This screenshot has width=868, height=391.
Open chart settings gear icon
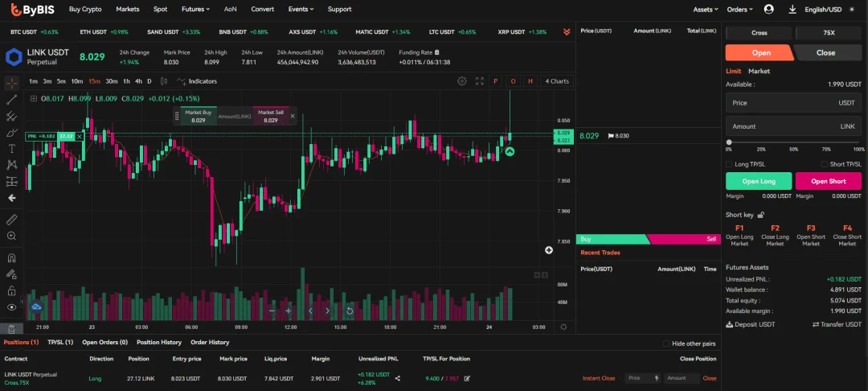(x=461, y=81)
